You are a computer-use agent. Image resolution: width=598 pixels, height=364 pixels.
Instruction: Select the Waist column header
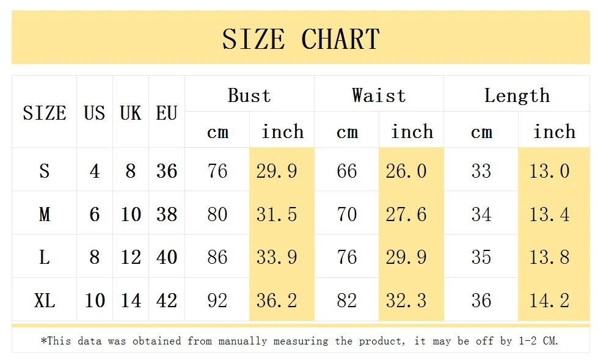pyautogui.click(x=379, y=94)
